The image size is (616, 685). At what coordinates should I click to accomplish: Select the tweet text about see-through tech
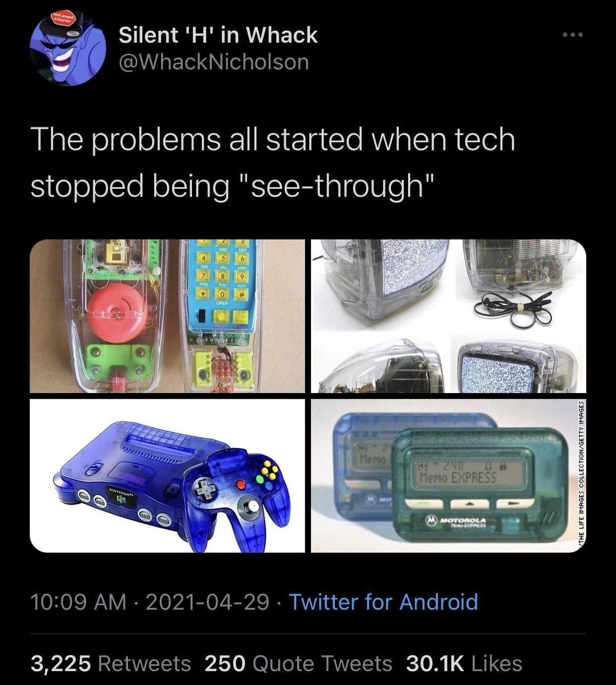tap(273, 163)
